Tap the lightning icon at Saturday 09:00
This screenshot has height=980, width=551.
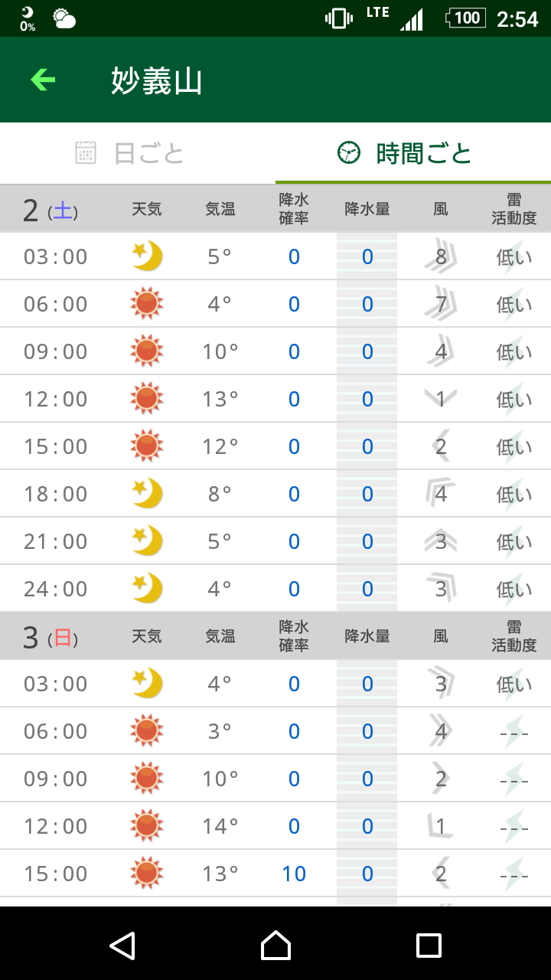point(514,351)
